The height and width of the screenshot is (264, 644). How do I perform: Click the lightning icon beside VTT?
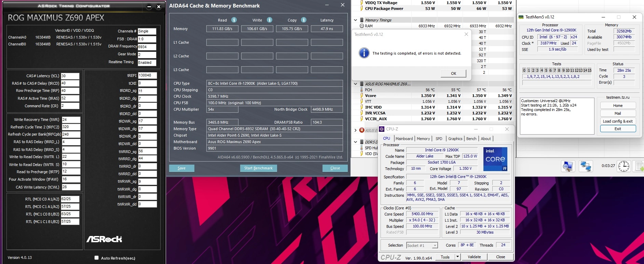pos(362,101)
